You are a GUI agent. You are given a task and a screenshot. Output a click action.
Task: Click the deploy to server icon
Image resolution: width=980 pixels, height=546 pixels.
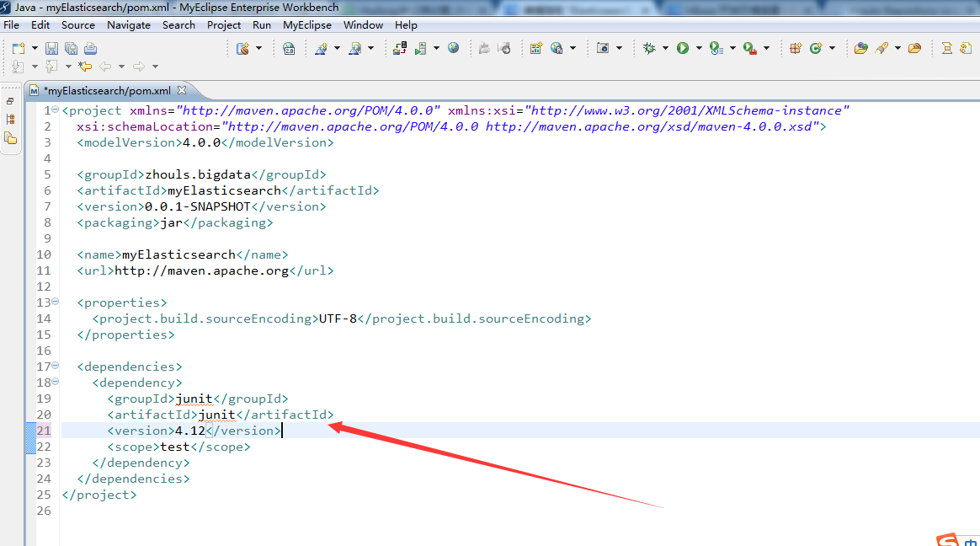point(400,48)
